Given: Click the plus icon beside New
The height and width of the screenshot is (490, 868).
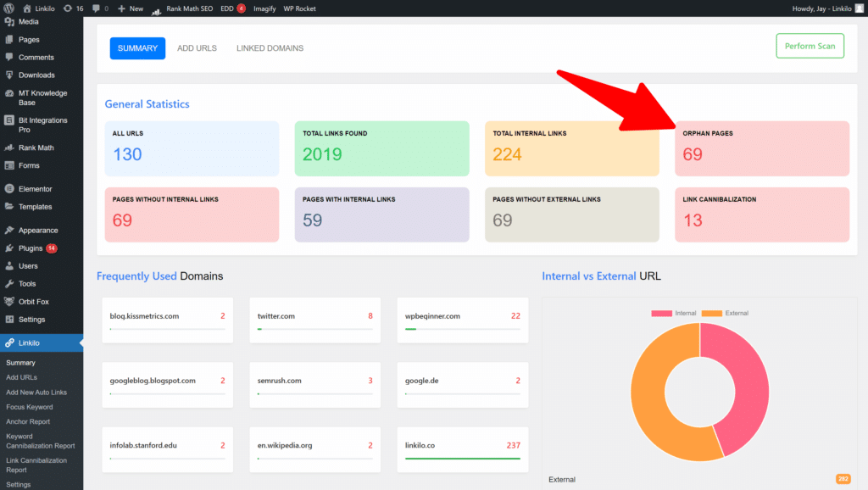Looking at the screenshot, I should (x=121, y=8).
